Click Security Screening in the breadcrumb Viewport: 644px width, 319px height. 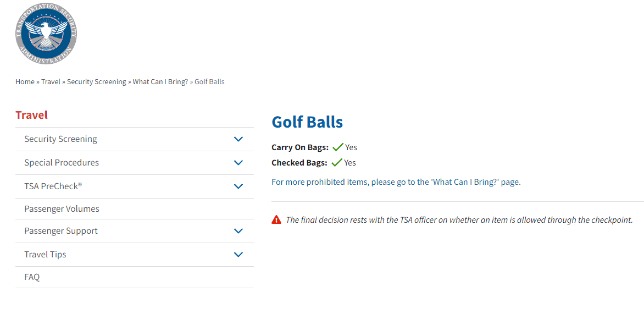coord(97,81)
